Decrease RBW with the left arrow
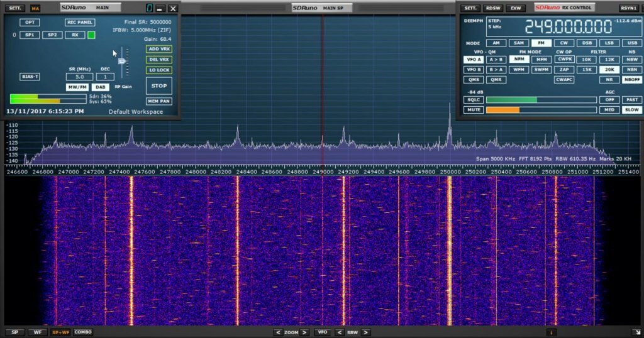 click(340, 332)
